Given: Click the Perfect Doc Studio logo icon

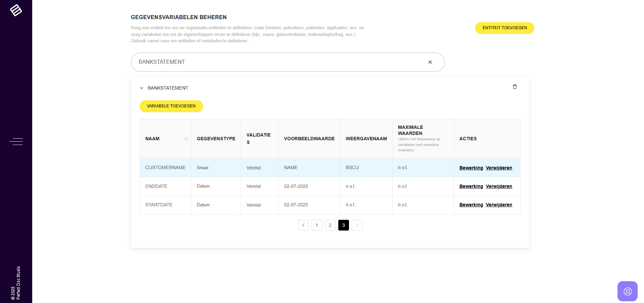Looking at the screenshot, I should [x=16, y=10].
